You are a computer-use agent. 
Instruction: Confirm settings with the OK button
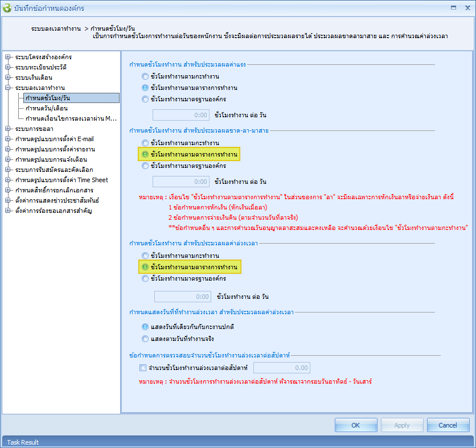(x=356, y=425)
